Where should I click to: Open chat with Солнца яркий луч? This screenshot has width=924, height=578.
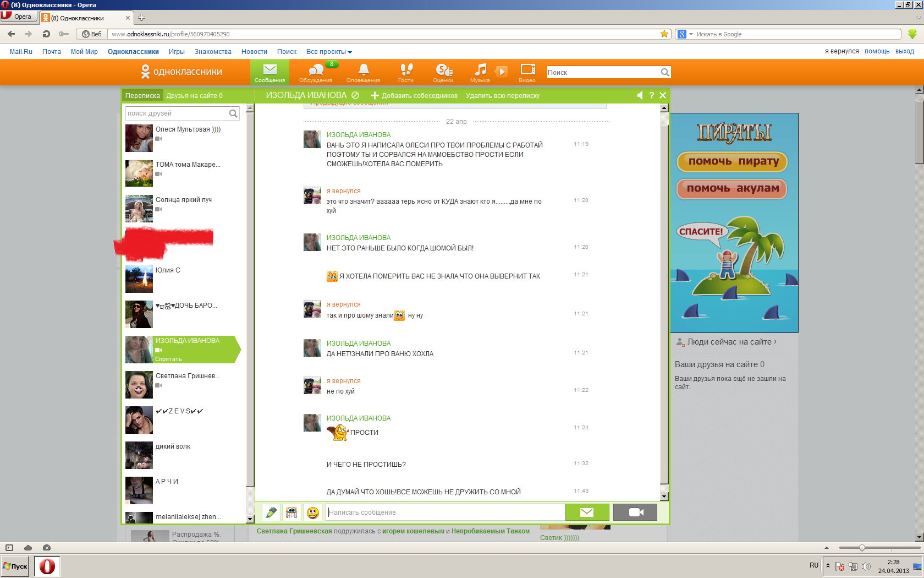click(184, 208)
